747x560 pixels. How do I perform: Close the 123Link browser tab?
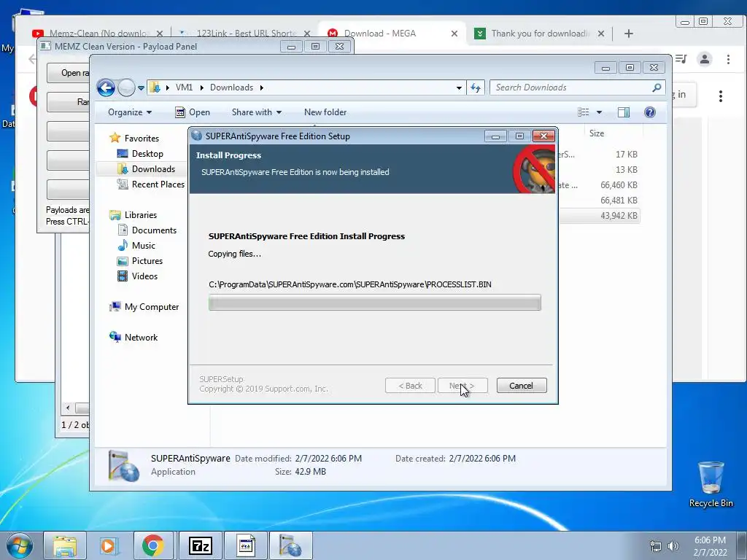(x=307, y=34)
